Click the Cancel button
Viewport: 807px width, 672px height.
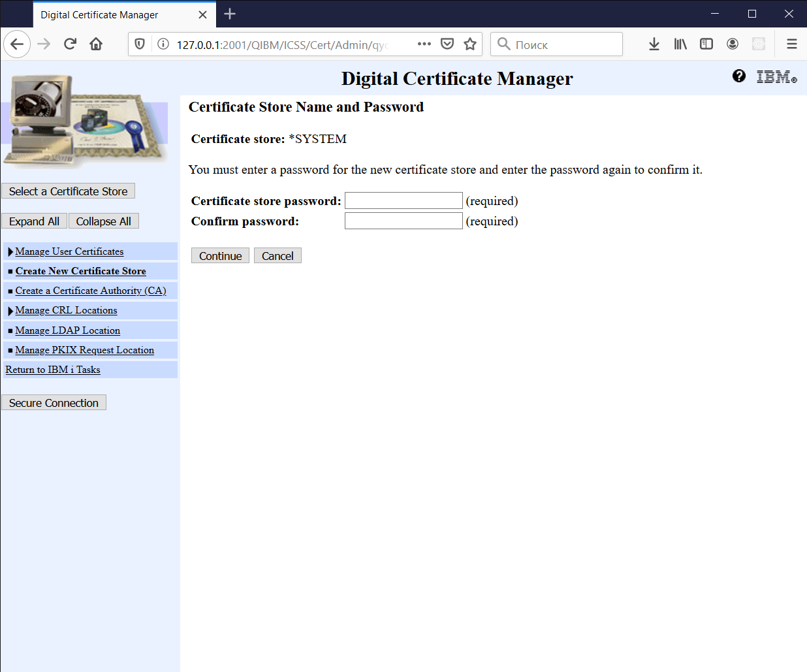pyautogui.click(x=277, y=256)
